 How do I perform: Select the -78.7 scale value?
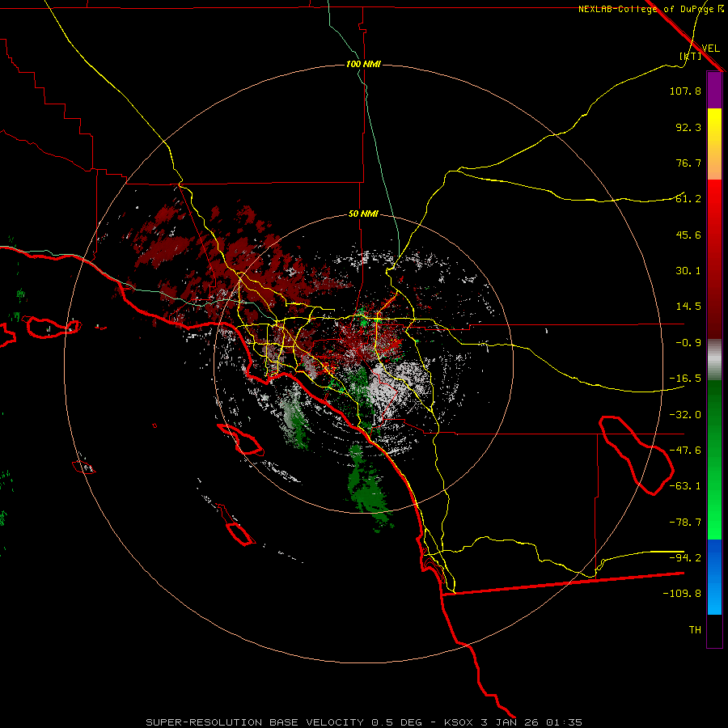click(x=685, y=523)
